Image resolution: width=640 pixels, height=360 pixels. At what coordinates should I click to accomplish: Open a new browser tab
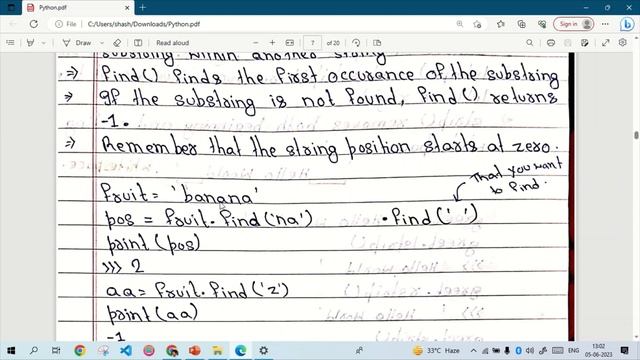coord(142,7)
